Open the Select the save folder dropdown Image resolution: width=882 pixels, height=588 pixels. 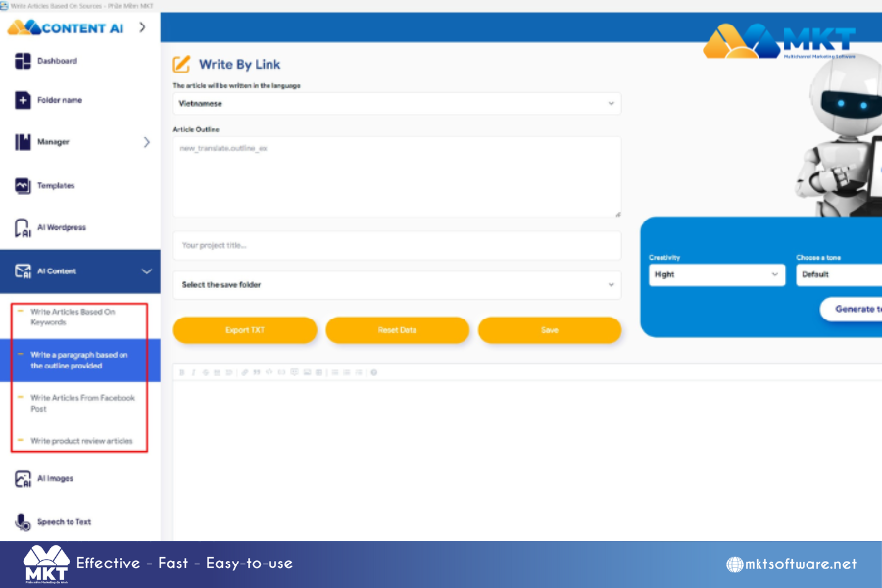click(x=397, y=285)
